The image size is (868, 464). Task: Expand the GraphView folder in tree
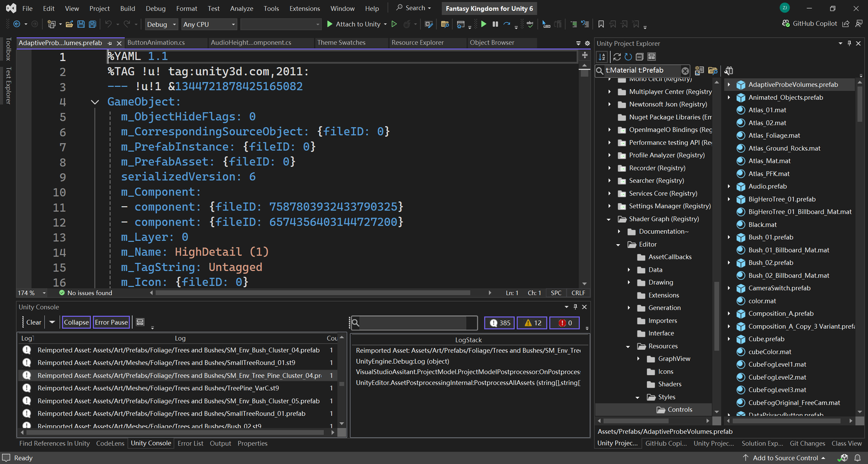(x=638, y=359)
